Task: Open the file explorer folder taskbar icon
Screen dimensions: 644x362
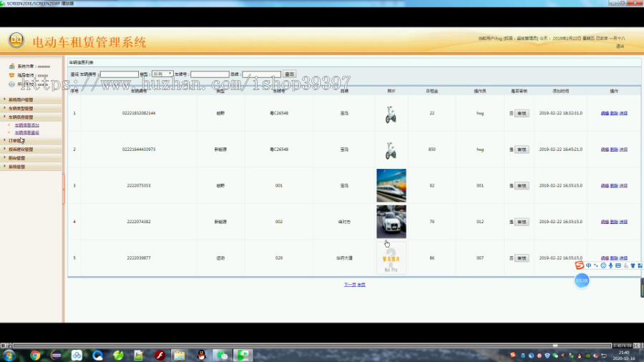Action: coord(179,356)
